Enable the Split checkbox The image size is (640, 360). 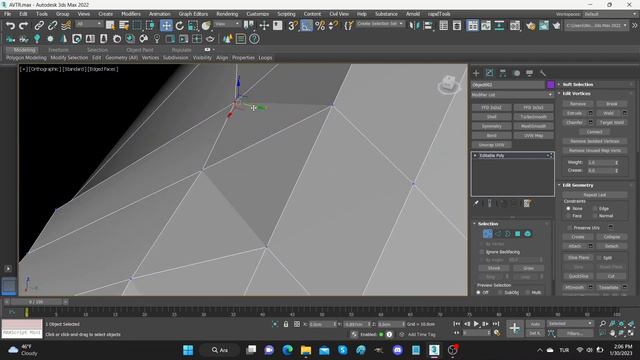(599, 258)
